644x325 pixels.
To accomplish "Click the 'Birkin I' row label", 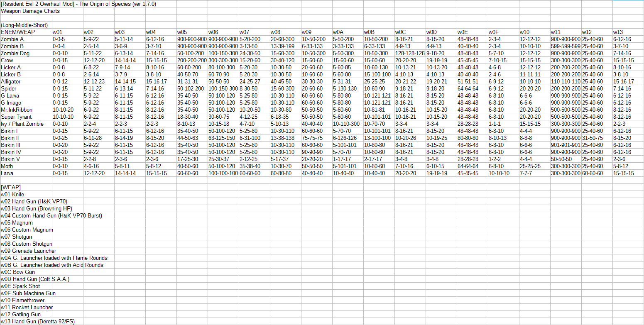I will (26, 131).
